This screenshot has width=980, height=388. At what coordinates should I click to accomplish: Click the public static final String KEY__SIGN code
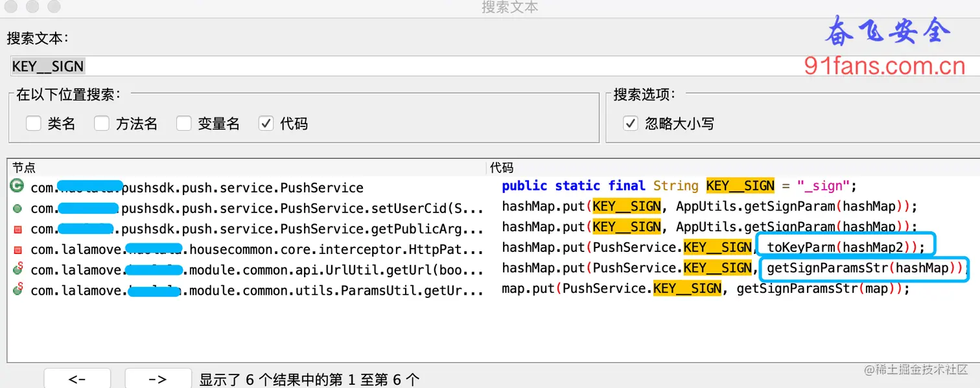click(679, 186)
